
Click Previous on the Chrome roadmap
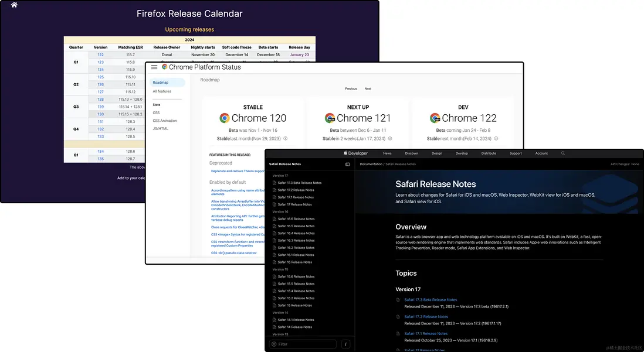[351, 88]
